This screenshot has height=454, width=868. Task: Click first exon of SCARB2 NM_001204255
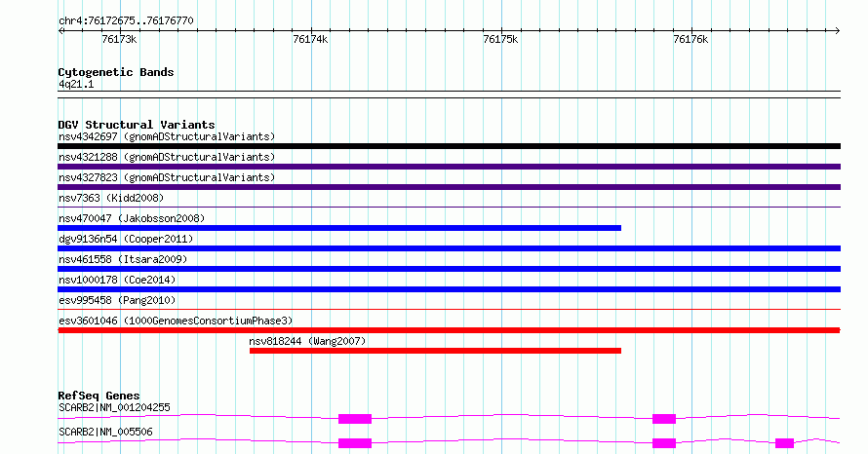[355, 419]
